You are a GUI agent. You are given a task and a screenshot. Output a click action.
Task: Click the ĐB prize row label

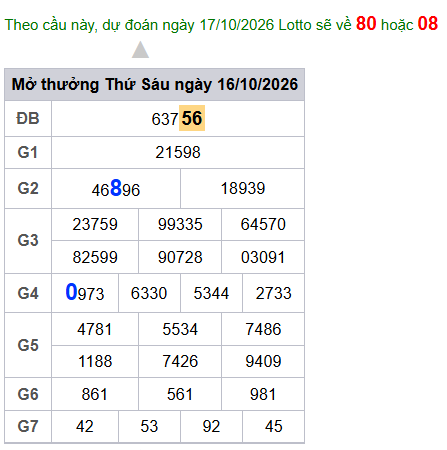point(28,118)
